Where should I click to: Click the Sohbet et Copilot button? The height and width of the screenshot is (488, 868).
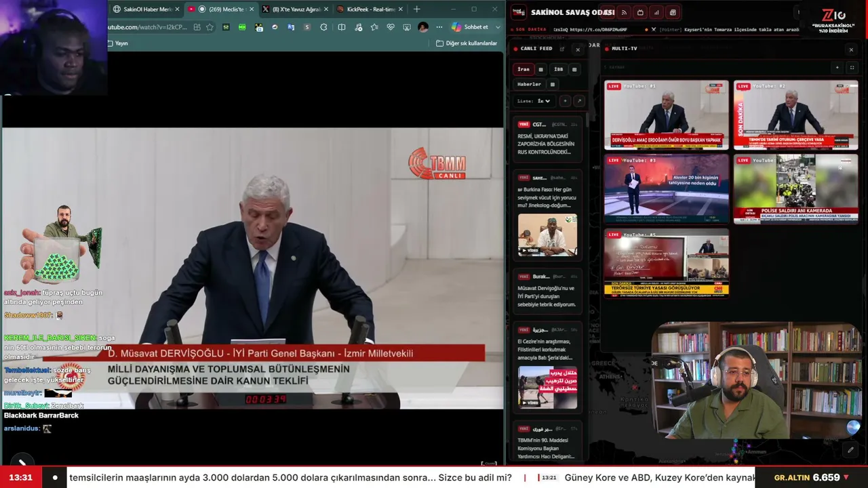470,27
